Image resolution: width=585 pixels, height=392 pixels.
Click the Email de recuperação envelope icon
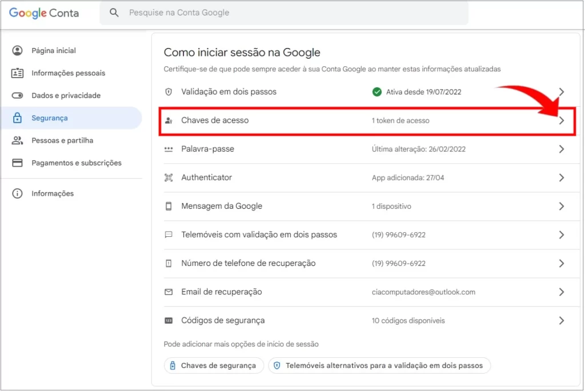pos(169,292)
